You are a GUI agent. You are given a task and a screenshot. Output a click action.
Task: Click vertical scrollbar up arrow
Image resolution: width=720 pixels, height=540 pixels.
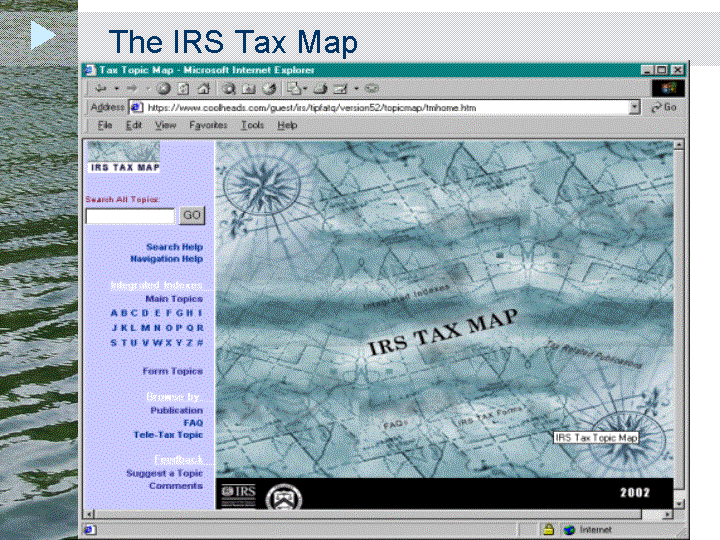coord(679,145)
